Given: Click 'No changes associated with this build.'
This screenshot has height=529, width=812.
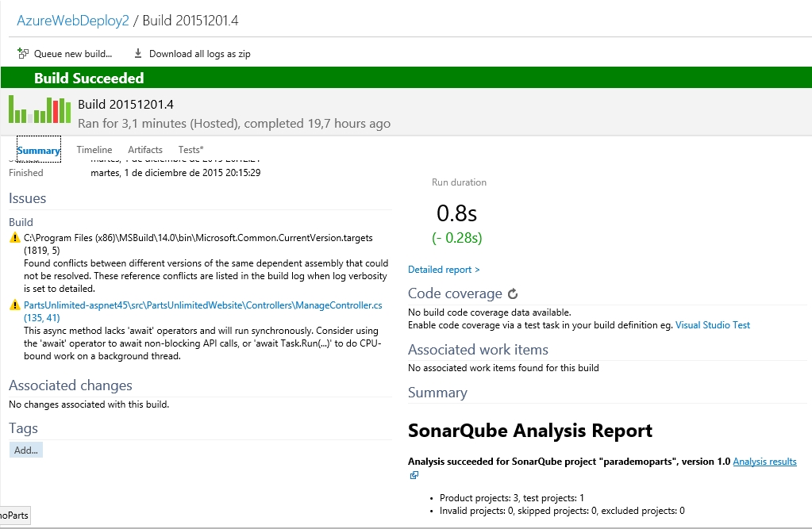Looking at the screenshot, I should click(89, 404).
